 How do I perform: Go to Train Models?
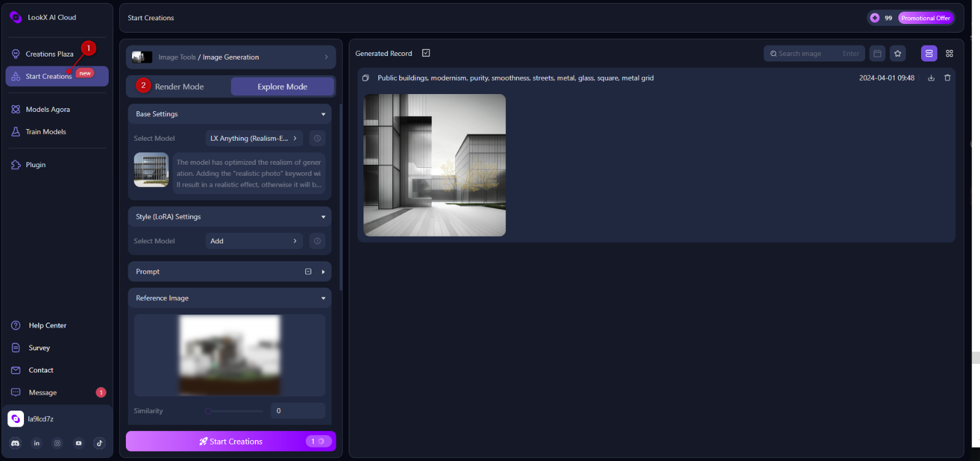(45, 132)
